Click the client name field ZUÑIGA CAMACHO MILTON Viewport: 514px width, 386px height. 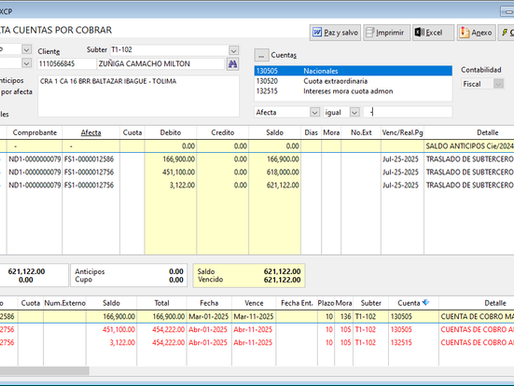pyautogui.click(x=161, y=64)
